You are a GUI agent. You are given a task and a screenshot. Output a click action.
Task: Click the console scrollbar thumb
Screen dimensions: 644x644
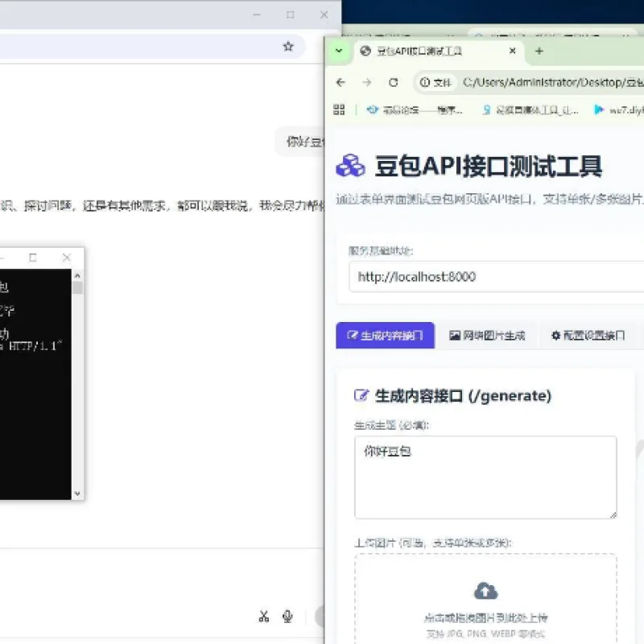pyautogui.click(x=77, y=287)
